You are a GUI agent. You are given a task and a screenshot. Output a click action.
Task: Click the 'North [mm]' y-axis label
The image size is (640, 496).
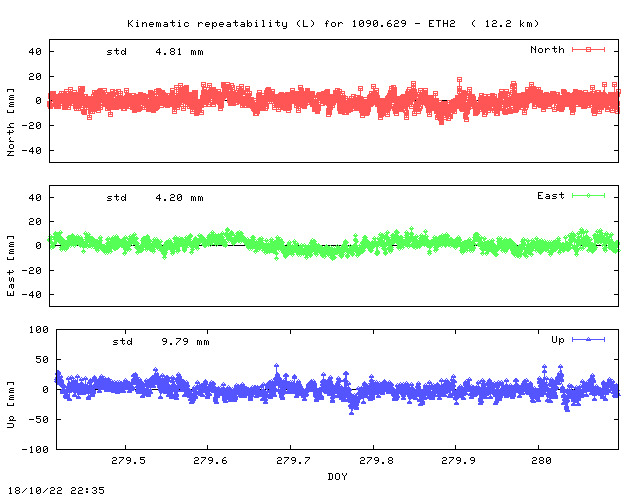[x=11, y=122]
